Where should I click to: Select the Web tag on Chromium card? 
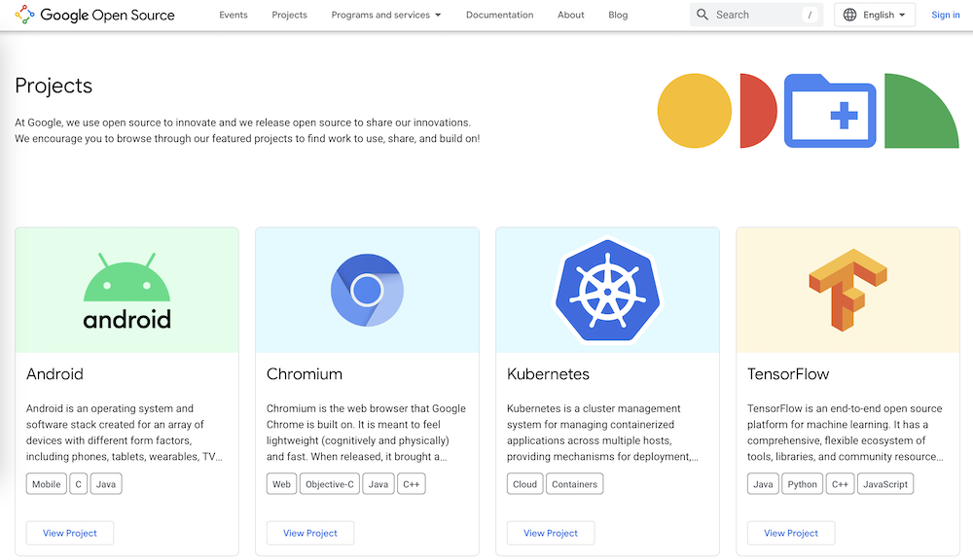click(x=282, y=484)
